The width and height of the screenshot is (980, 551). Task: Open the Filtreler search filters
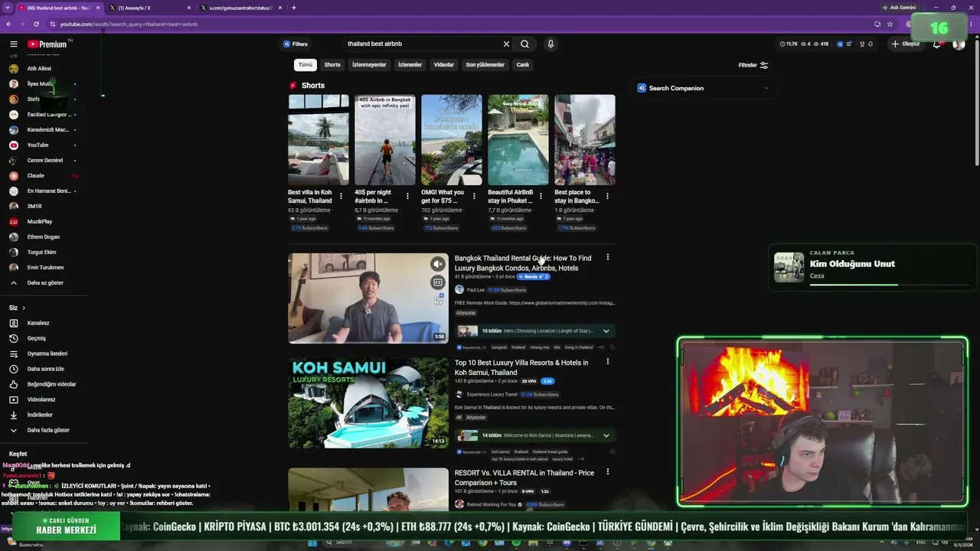(x=753, y=65)
